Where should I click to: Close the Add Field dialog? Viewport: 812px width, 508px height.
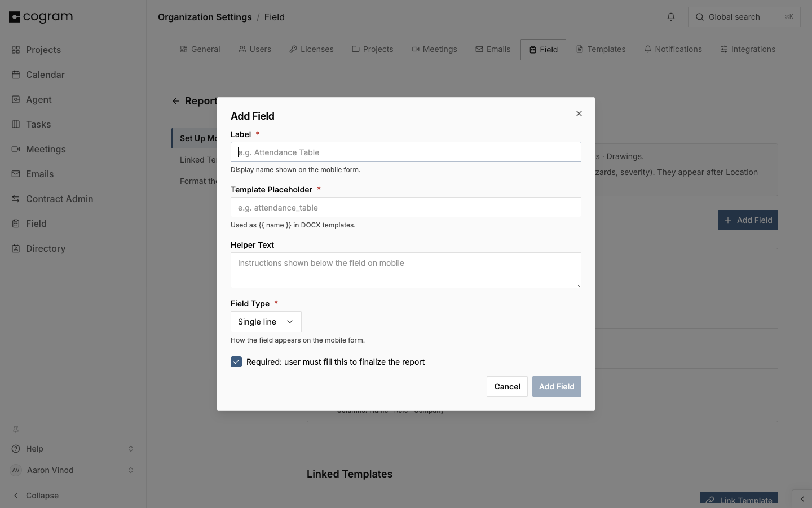[579, 113]
